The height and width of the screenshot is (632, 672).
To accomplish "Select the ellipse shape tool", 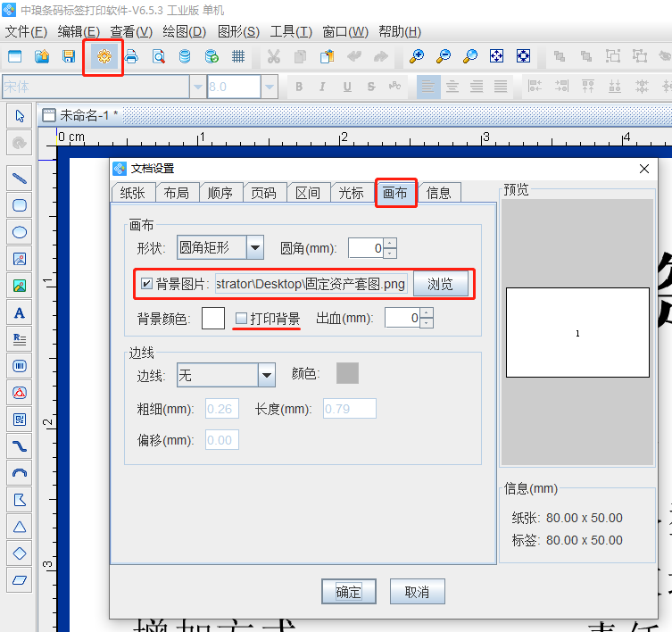I will (20, 232).
